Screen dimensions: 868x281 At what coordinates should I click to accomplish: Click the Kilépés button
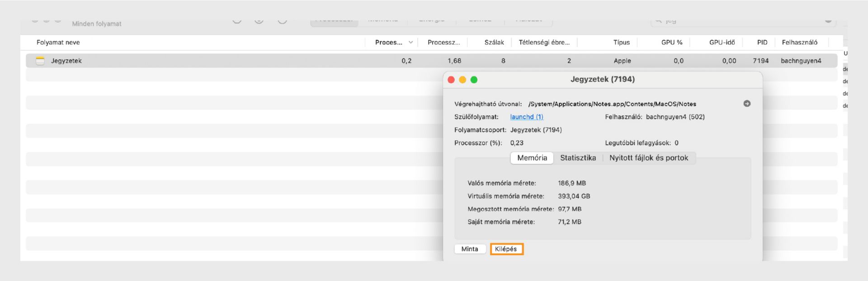tap(506, 249)
